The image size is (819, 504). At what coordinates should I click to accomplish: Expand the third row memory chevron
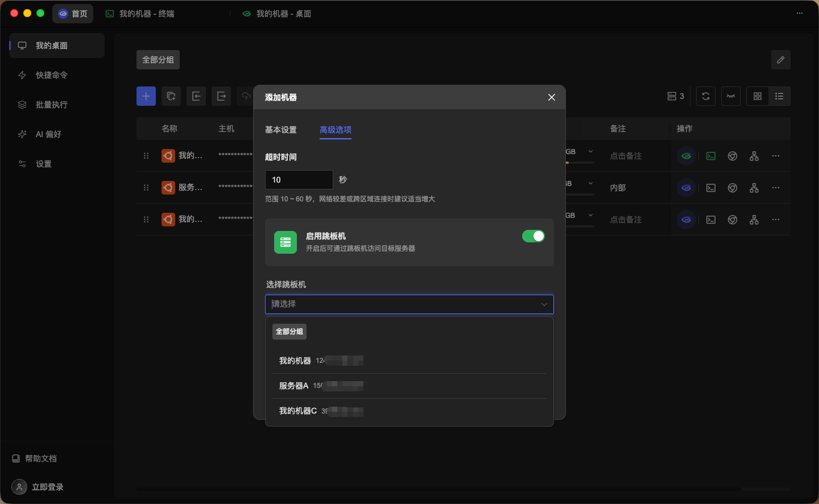[590, 215]
